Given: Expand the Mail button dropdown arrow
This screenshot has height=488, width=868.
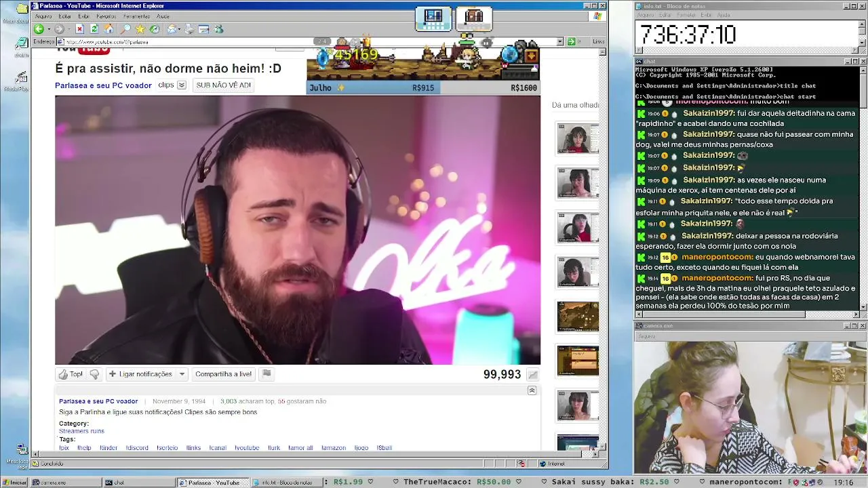Looking at the screenshot, I should pyautogui.click(x=179, y=29).
